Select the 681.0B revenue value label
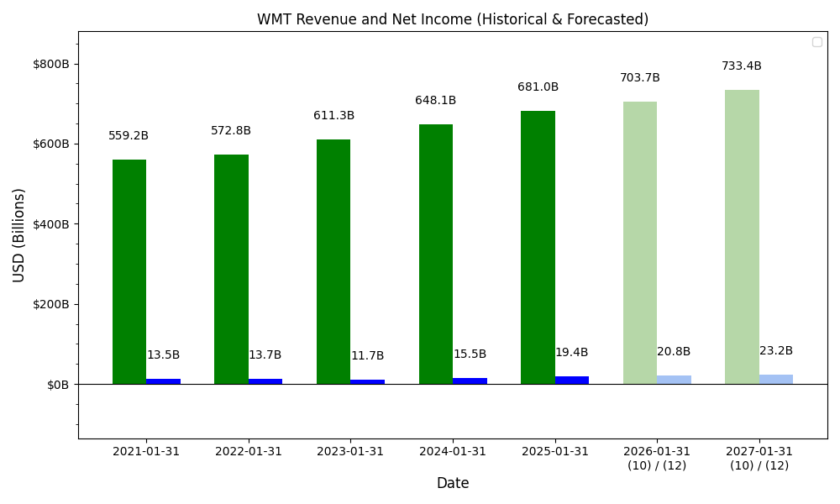Screen dimensions: 840x504 [538, 87]
